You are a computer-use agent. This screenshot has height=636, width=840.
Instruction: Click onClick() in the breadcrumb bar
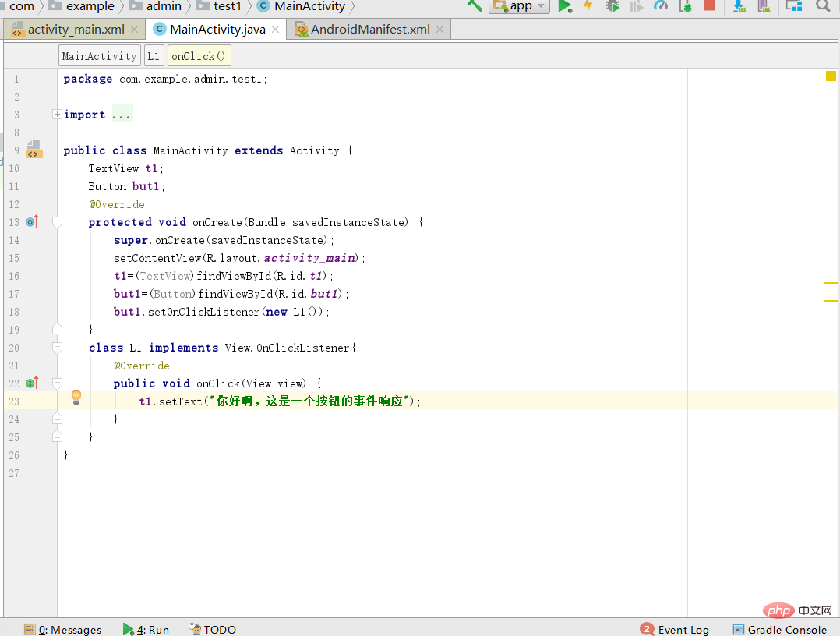point(199,55)
